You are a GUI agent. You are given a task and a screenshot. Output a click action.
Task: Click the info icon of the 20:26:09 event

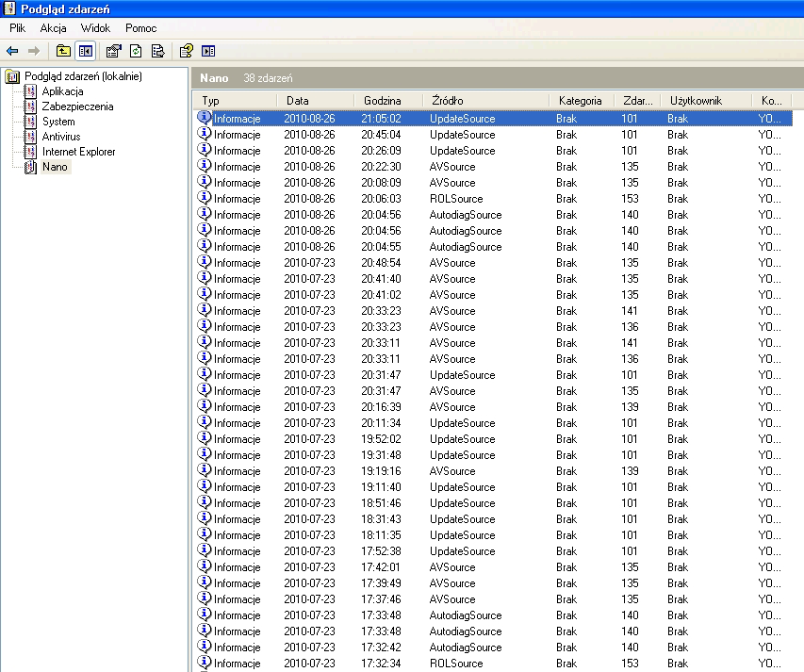tap(205, 150)
